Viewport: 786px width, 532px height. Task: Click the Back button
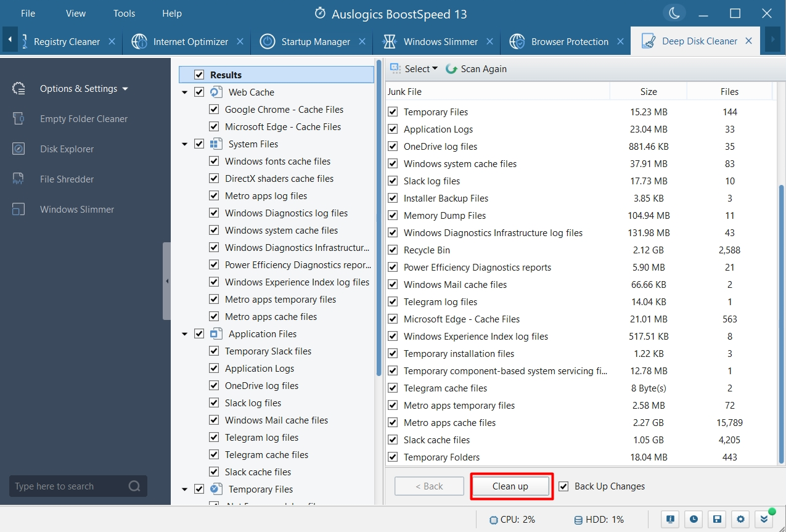pos(429,486)
